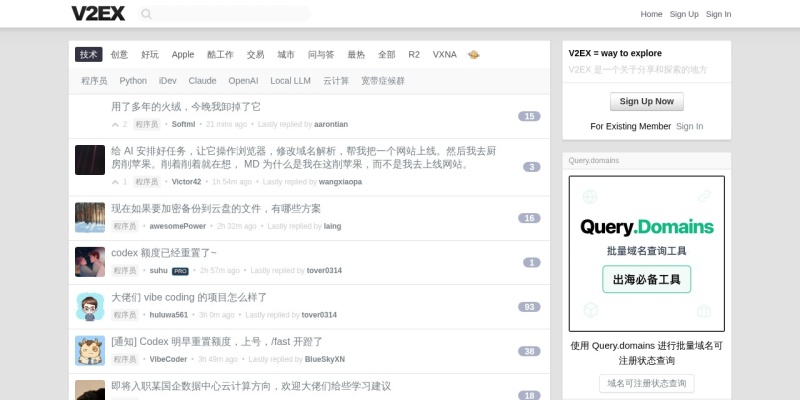Viewport: 800px width, 400px height.
Task: Click the 15 reply count badge
Action: tap(529, 116)
